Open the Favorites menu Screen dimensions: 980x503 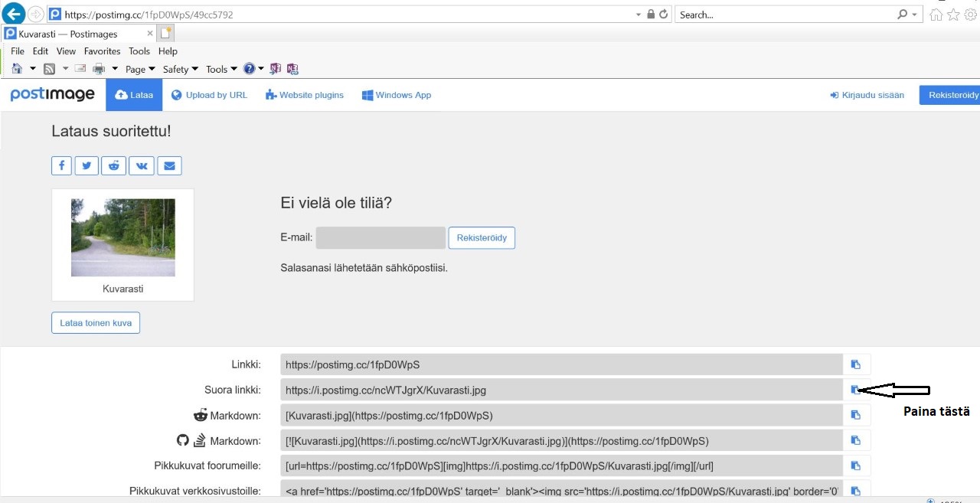[x=103, y=51]
